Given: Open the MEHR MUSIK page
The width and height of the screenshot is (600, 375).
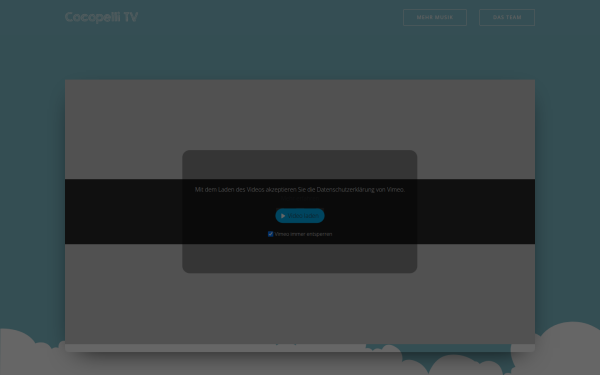Looking at the screenshot, I should pos(435,17).
